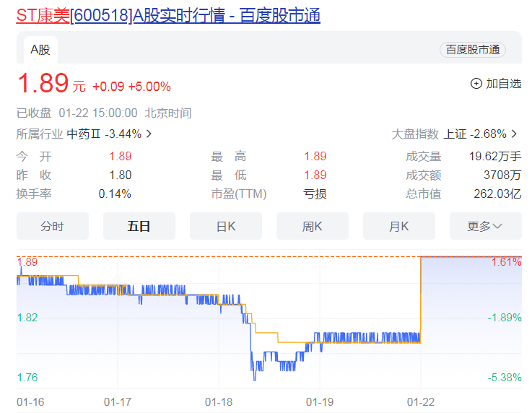532x413 pixels.
Task: Click the 总市值 value 262.03亿
Action: point(497,194)
